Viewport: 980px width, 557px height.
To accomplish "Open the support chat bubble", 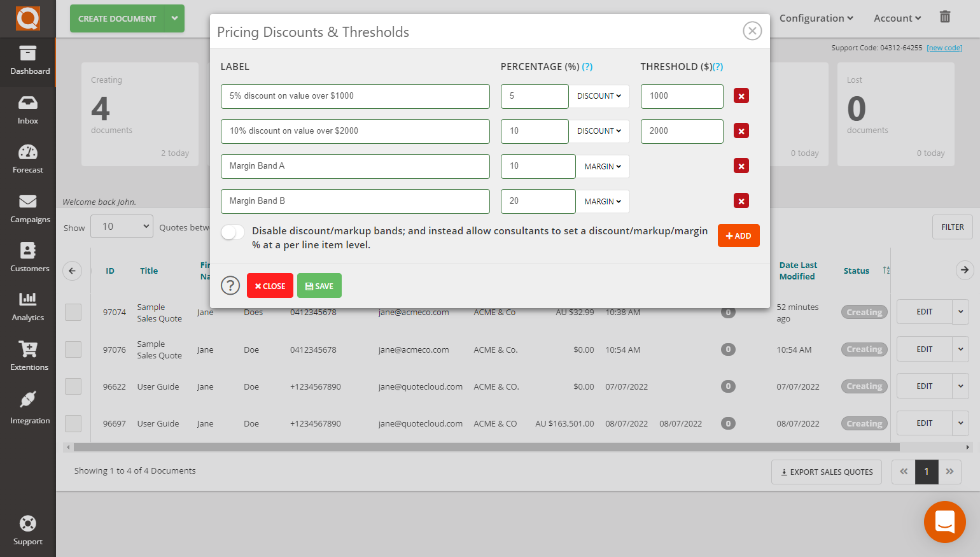I will (944, 522).
